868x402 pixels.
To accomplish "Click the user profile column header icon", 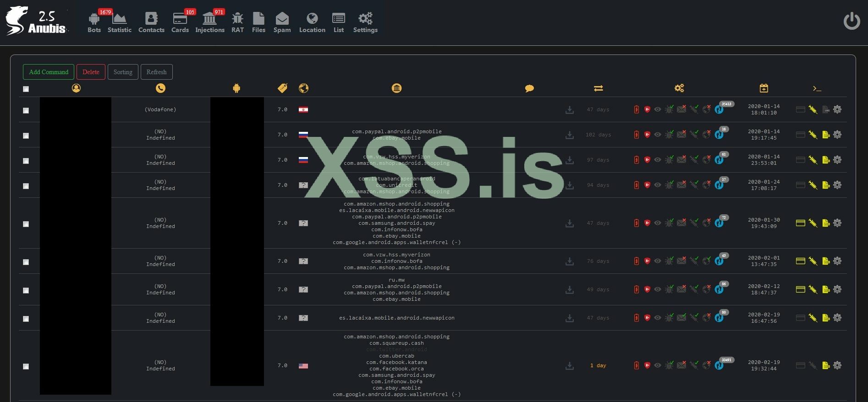I will click(76, 88).
